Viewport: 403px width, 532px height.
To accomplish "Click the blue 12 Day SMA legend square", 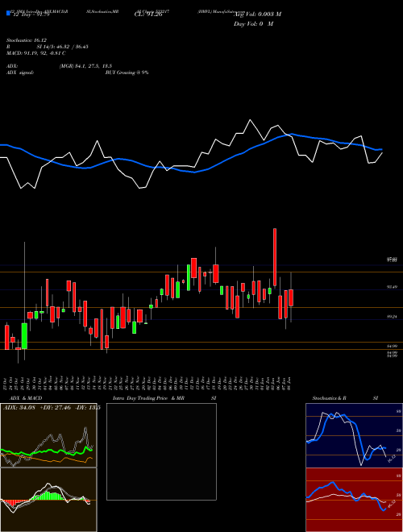I will (x=8, y=13).
